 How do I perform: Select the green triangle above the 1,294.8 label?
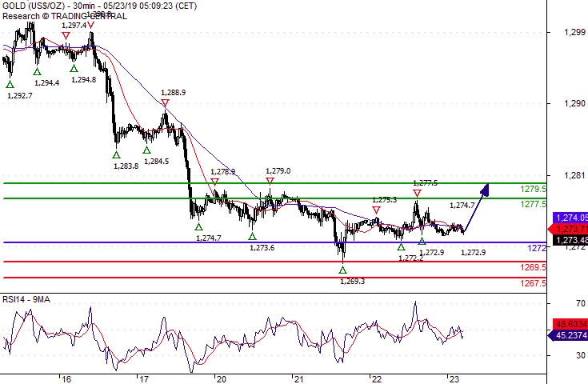74,68
